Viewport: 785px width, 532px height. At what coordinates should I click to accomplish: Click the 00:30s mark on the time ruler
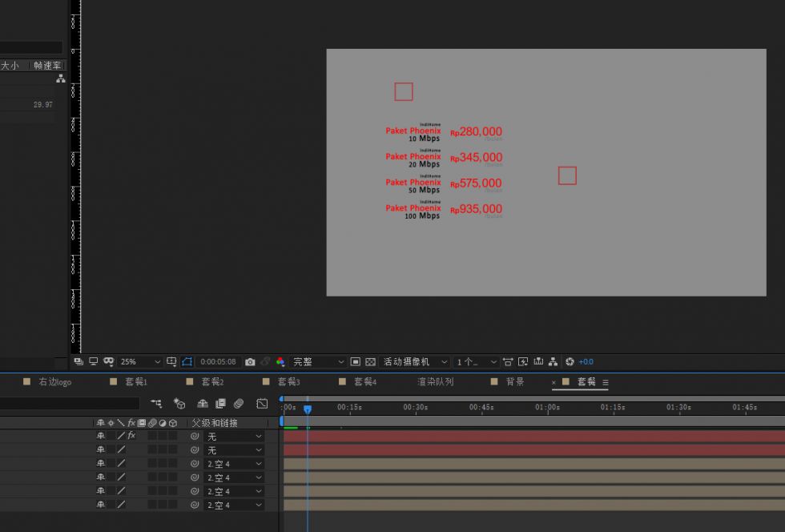pyautogui.click(x=415, y=408)
